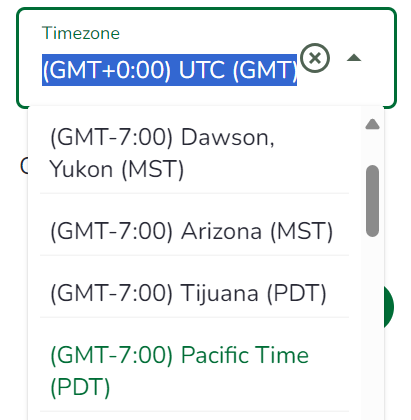The height and width of the screenshot is (420, 411).
Task: Click the partly visible row below Pacific Time
Action: point(194,416)
